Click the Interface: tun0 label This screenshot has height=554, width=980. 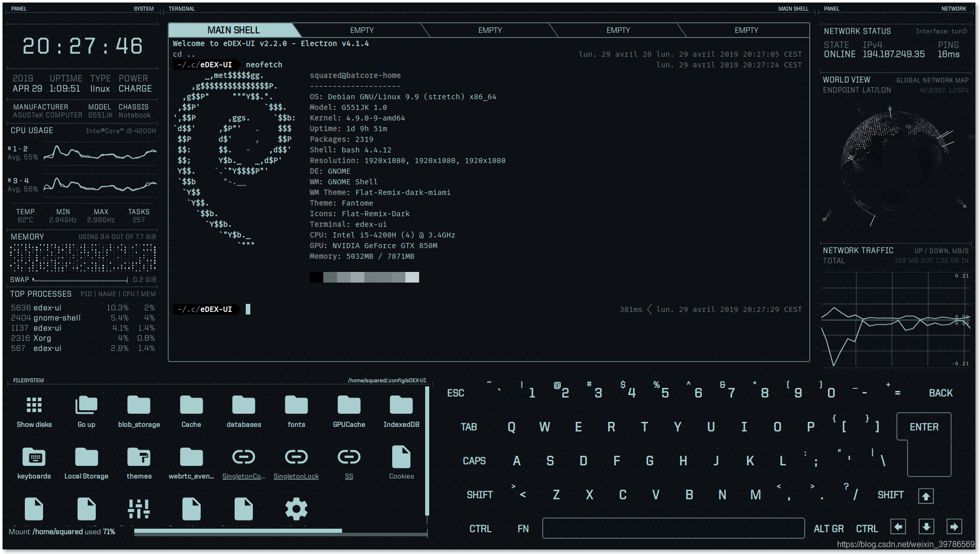(x=941, y=31)
